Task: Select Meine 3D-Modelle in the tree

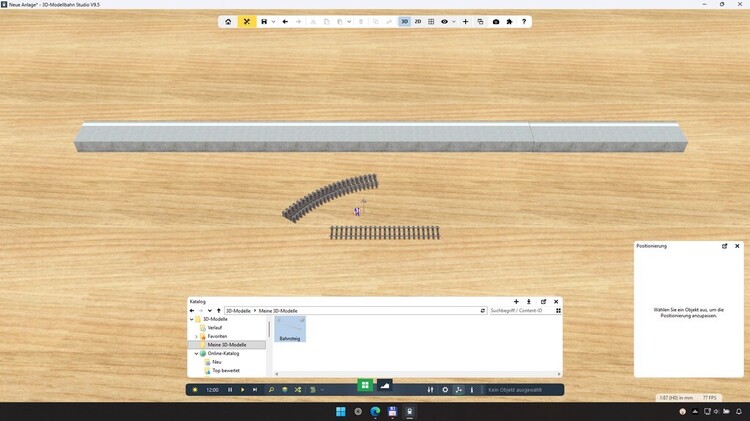Action: (227, 344)
